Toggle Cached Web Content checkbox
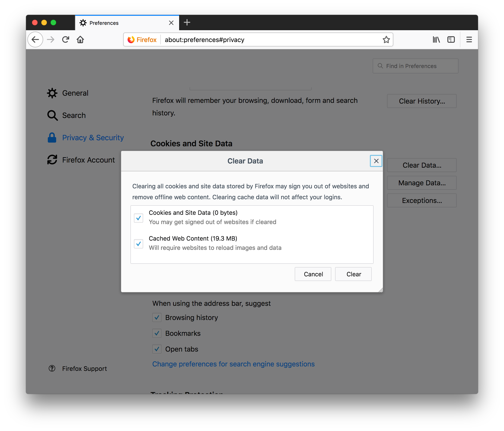The height and width of the screenshot is (431, 504). click(x=139, y=243)
